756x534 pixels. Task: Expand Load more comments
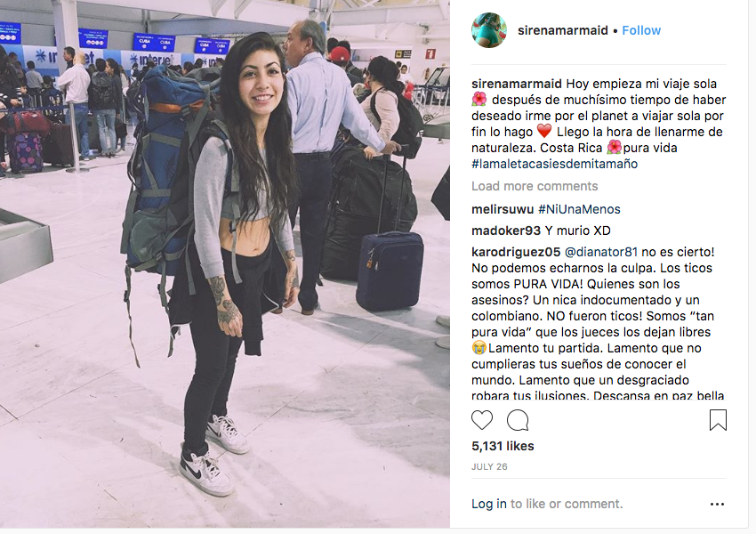point(535,186)
